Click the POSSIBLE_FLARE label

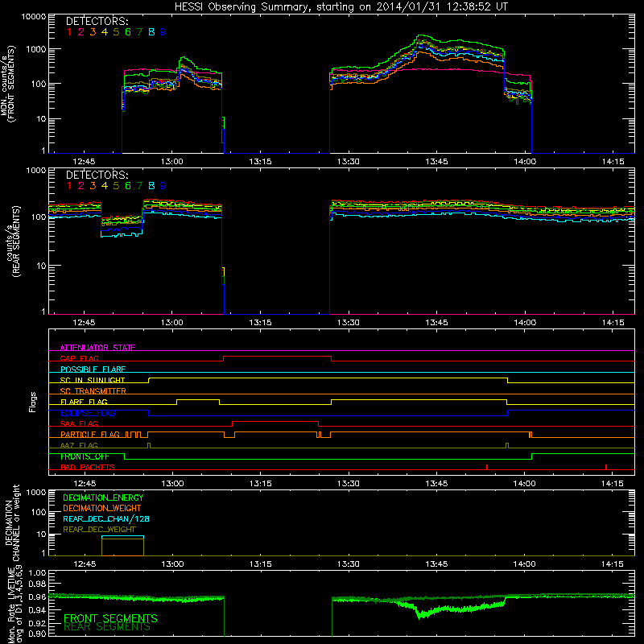pyautogui.click(x=93, y=369)
